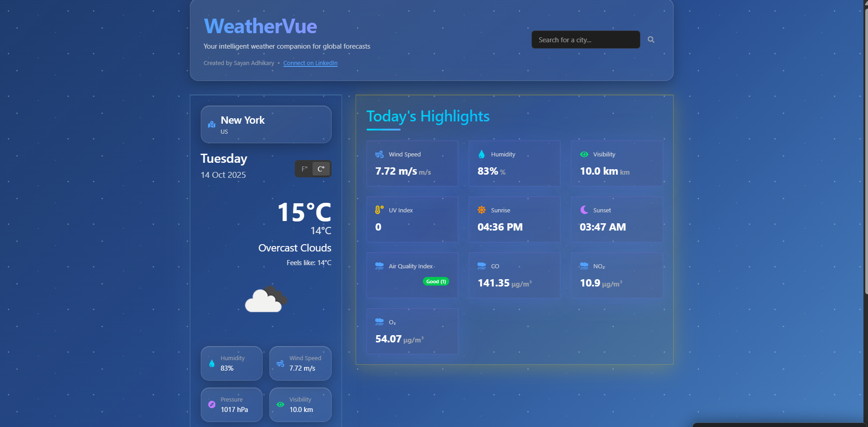The width and height of the screenshot is (868, 427).
Task: Click the page vertical scrollbar
Action: [x=865, y=150]
